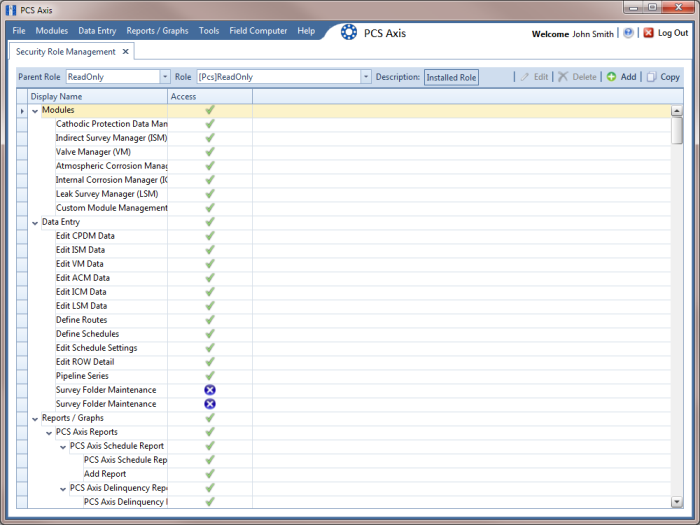
Task: Sort by the Display Name column header
Action: click(x=97, y=96)
